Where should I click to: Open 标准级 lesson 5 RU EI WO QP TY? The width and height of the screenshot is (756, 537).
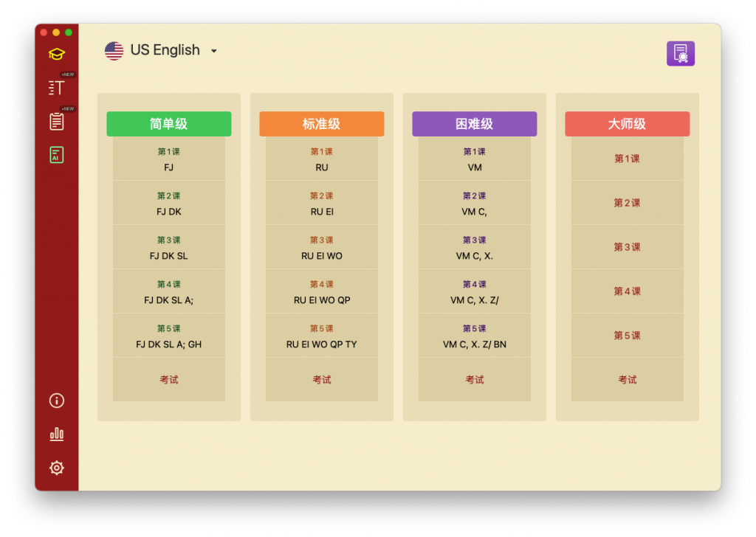(x=322, y=336)
